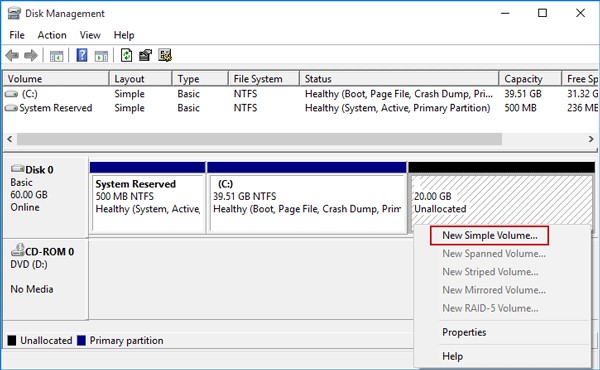The image size is (600, 370).
Task: Click the Unallocated legend label
Action: click(46, 341)
